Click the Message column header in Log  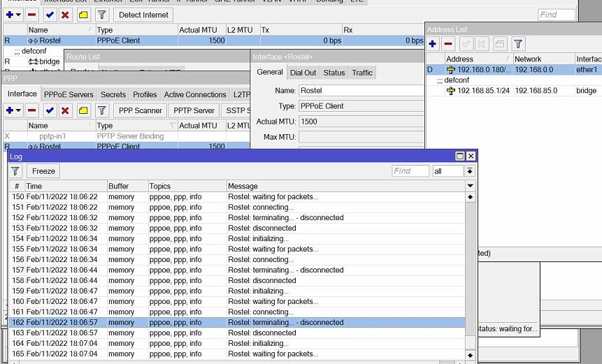coord(345,186)
